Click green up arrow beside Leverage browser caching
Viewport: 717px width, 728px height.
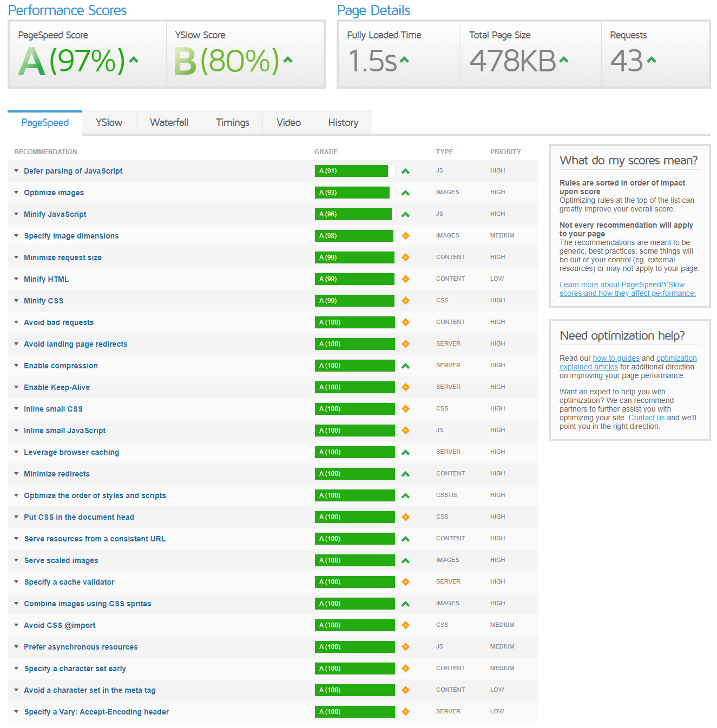pos(405,452)
